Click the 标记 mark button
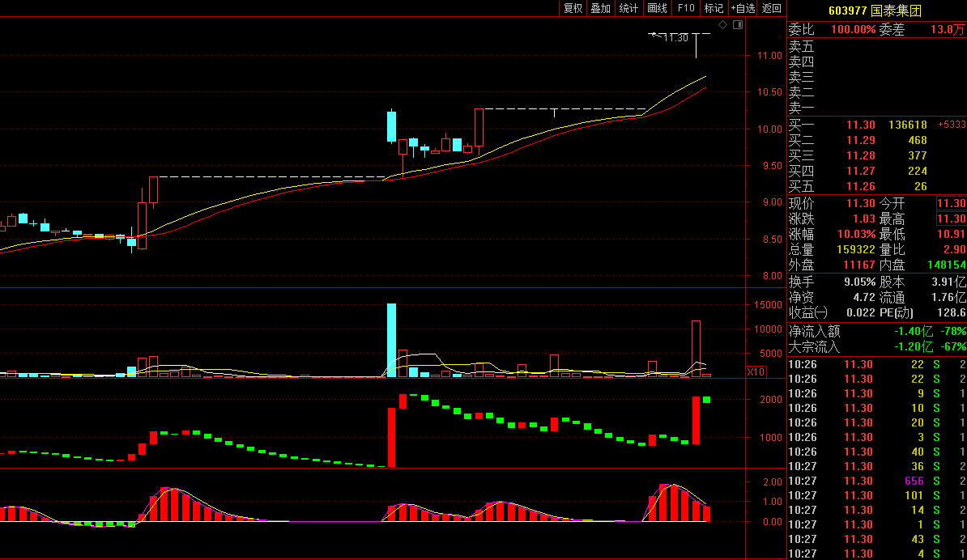The image size is (967, 560). [x=714, y=8]
